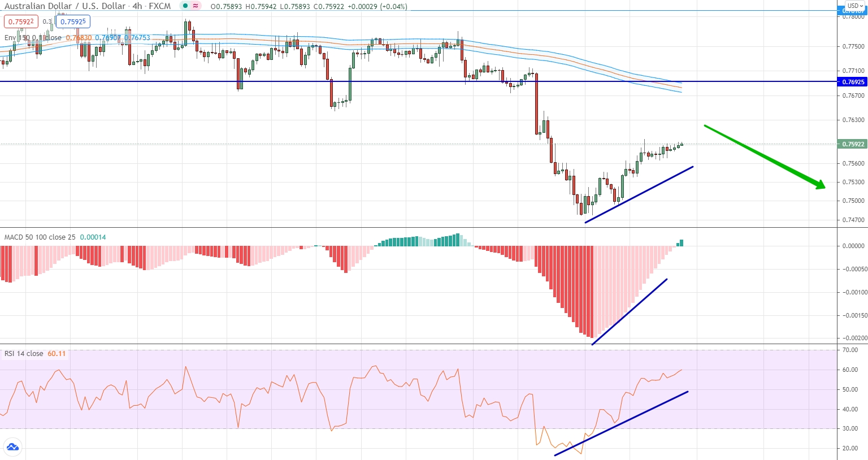
Task: Click the green market status dot
Action: (185, 6)
